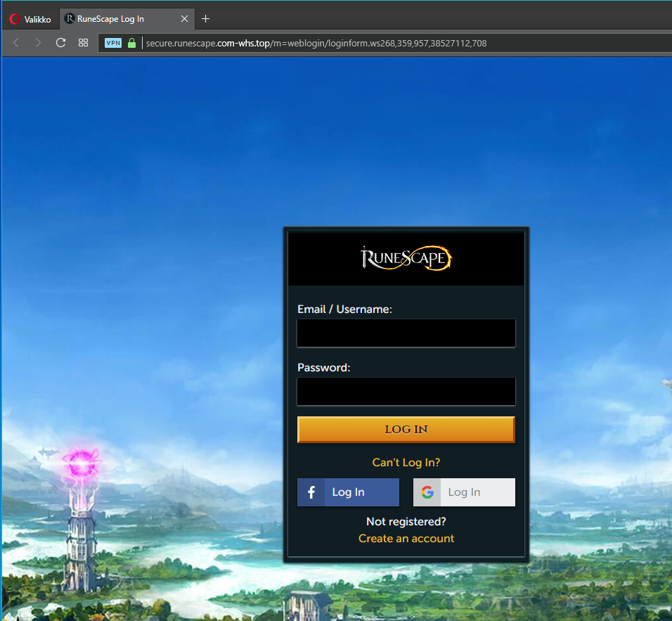Click the orange LOG IN button

click(x=406, y=429)
